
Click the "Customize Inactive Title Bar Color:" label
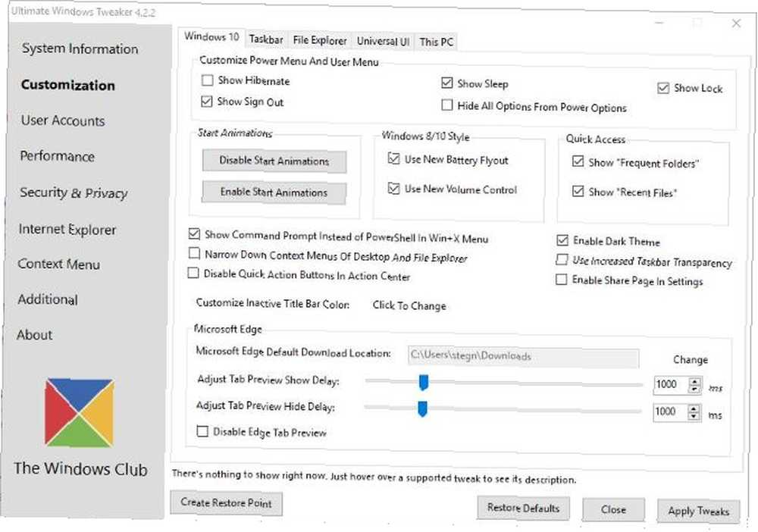click(x=273, y=304)
